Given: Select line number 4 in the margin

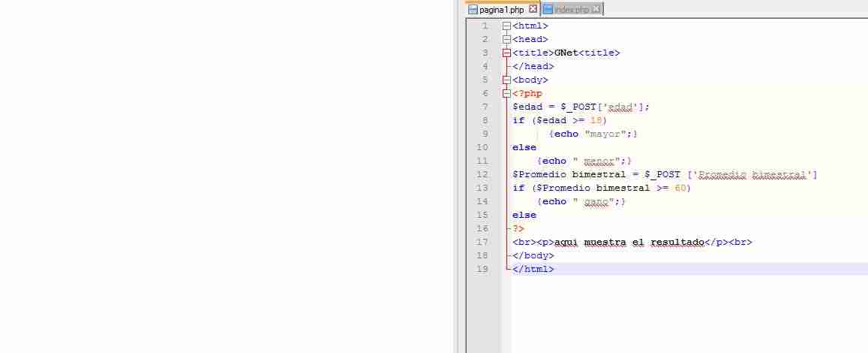Looking at the screenshot, I should pos(485,67).
